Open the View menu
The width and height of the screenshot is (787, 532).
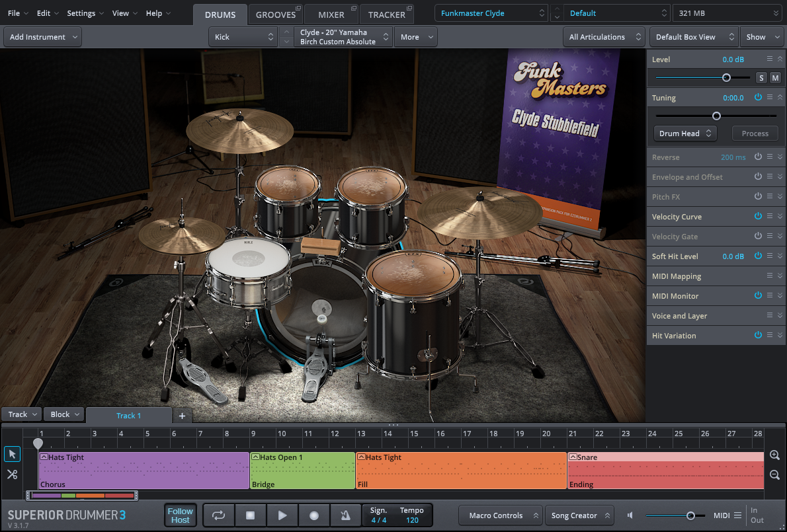pos(124,13)
